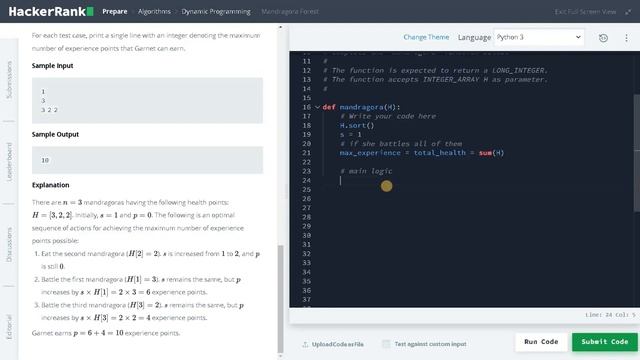Switch to the Leaderboard side tab
Viewport: 640px width, 360px height.
point(9,162)
